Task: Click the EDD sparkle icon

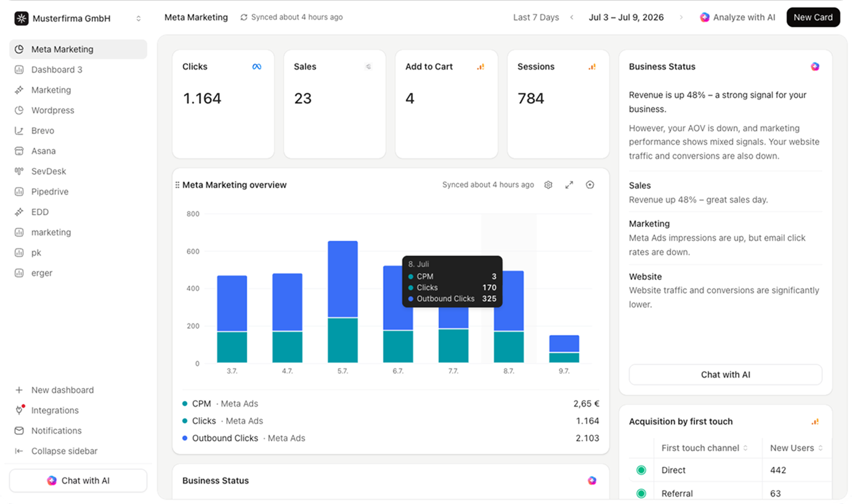Action: (19, 212)
